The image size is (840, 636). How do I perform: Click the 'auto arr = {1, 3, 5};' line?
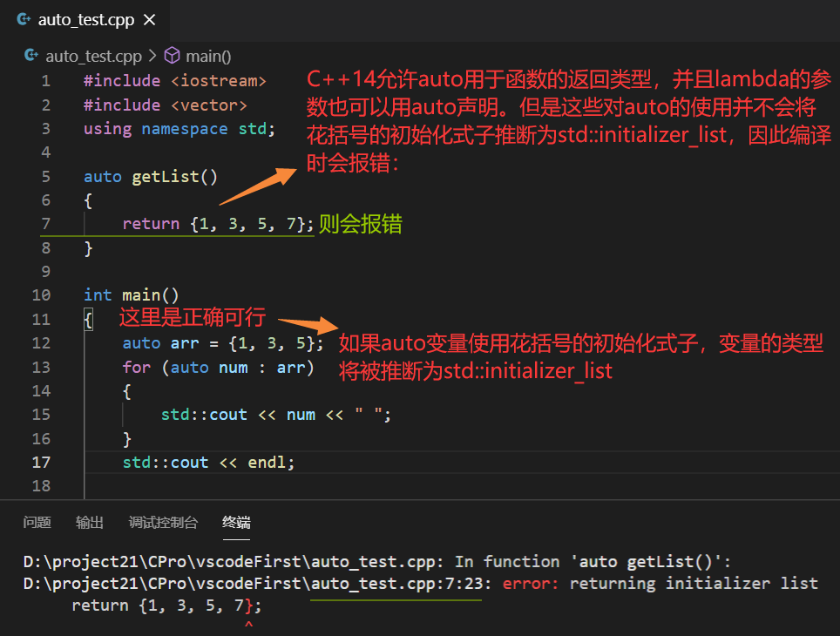coord(223,343)
